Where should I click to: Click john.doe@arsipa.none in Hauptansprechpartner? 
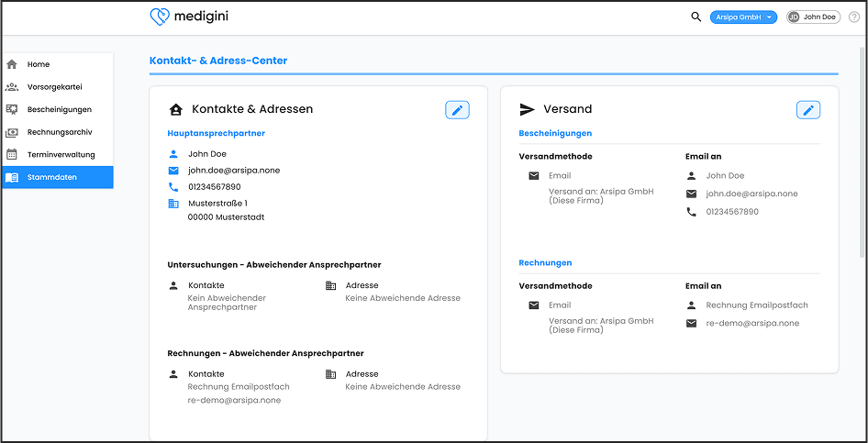234,171
